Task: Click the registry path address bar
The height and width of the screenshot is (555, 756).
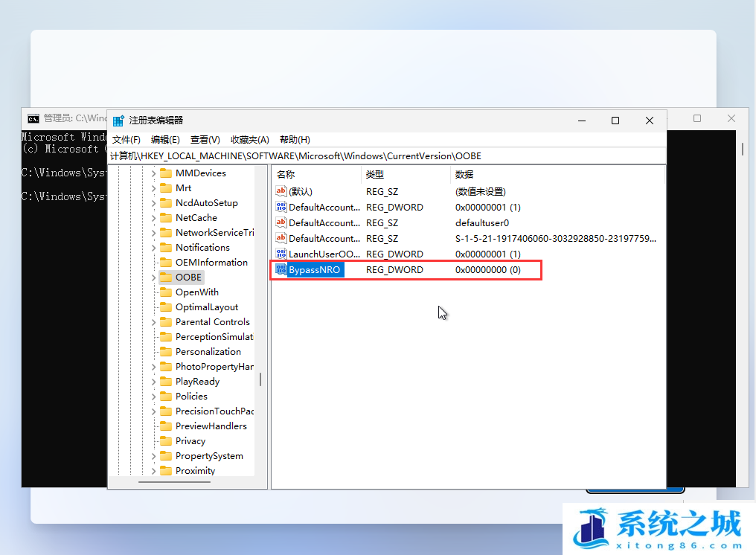Action: pos(387,156)
